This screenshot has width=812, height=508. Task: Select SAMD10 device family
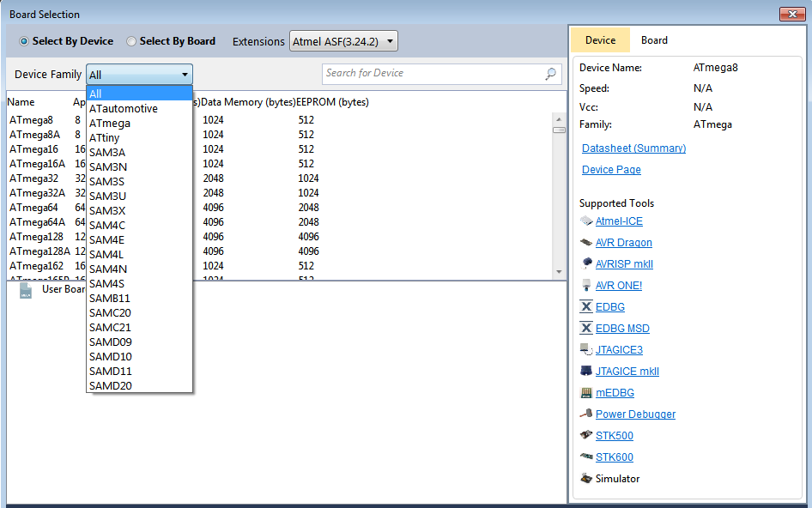tap(139, 356)
